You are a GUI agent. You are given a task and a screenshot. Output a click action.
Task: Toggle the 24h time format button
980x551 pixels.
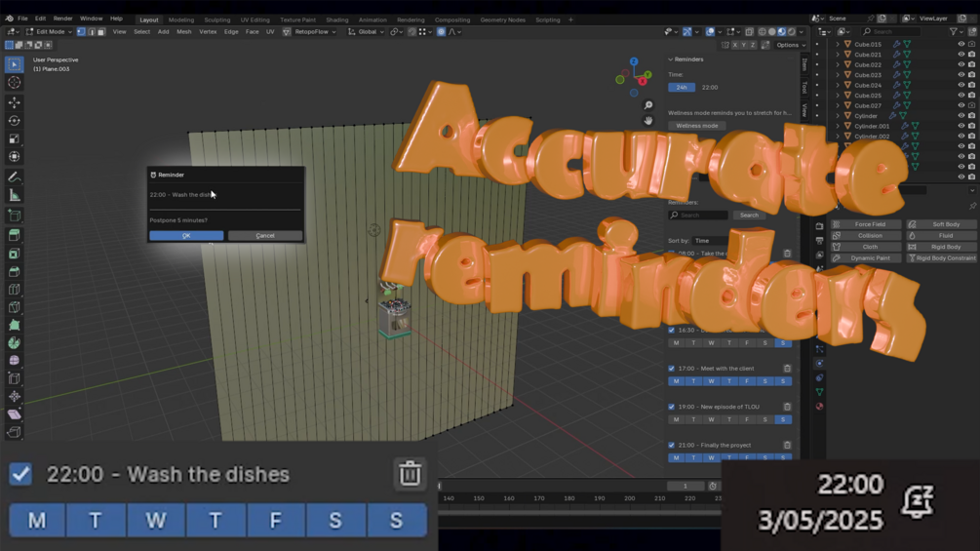pos(682,88)
